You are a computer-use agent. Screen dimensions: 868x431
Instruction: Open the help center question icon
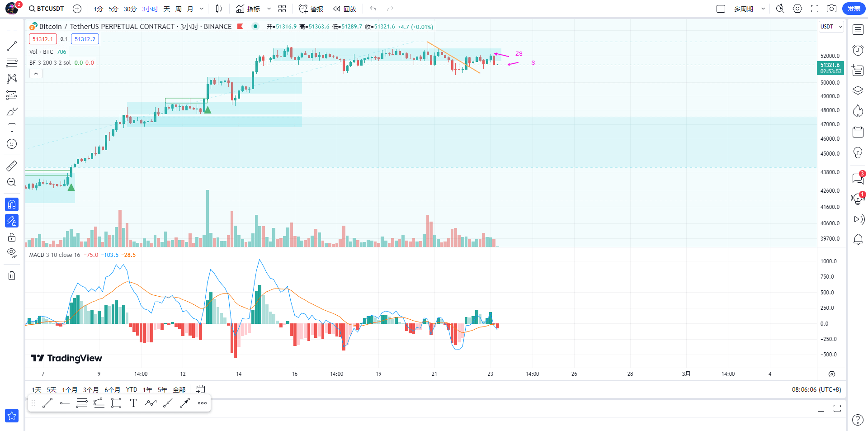pos(858,420)
